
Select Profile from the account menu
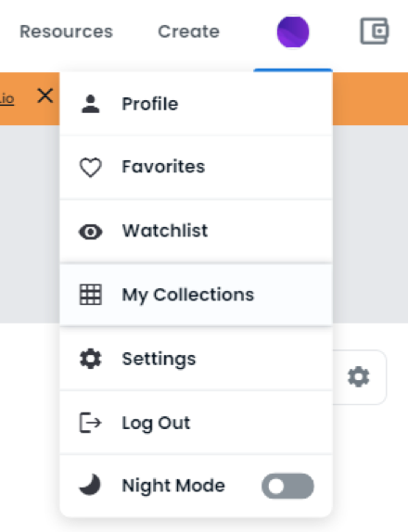click(x=197, y=104)
